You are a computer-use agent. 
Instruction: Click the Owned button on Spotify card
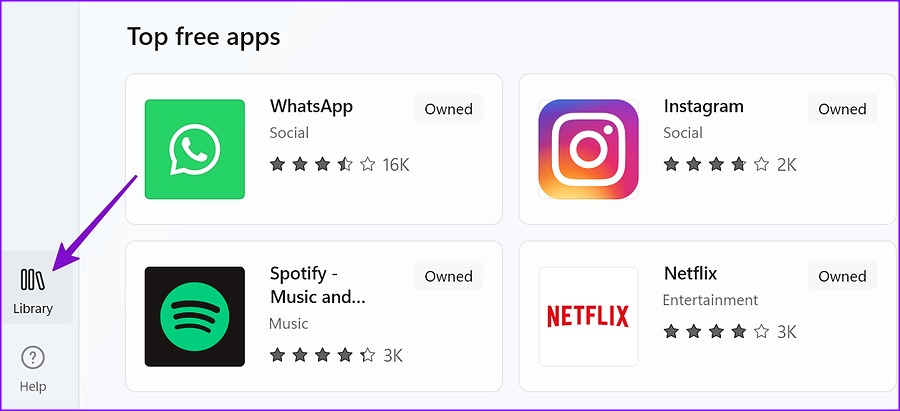pos(449,276)
